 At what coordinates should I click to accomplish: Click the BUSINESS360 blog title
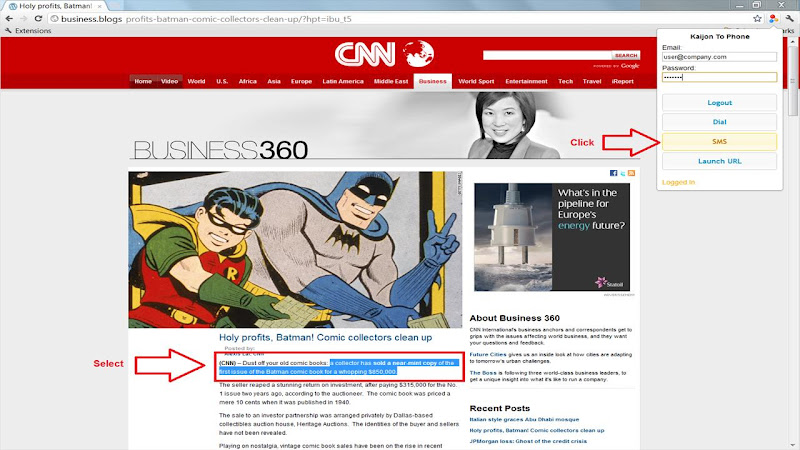[x=220, y=150]
